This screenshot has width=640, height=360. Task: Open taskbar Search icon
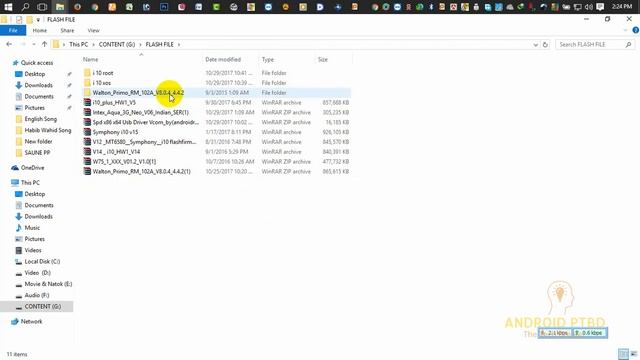[25, 7]
